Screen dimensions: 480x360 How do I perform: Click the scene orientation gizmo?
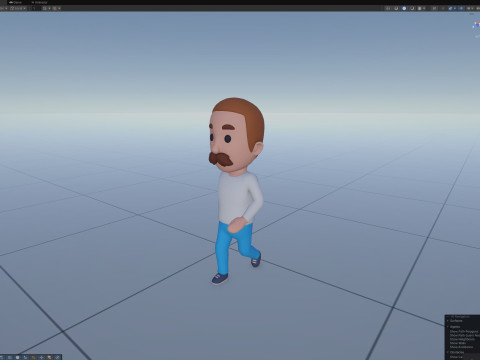(476, 25)
